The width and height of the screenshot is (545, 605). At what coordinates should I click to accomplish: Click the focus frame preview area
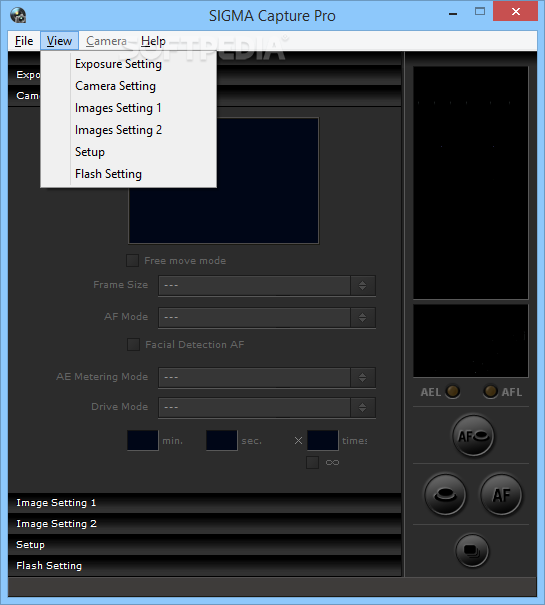tap(224, 181)
